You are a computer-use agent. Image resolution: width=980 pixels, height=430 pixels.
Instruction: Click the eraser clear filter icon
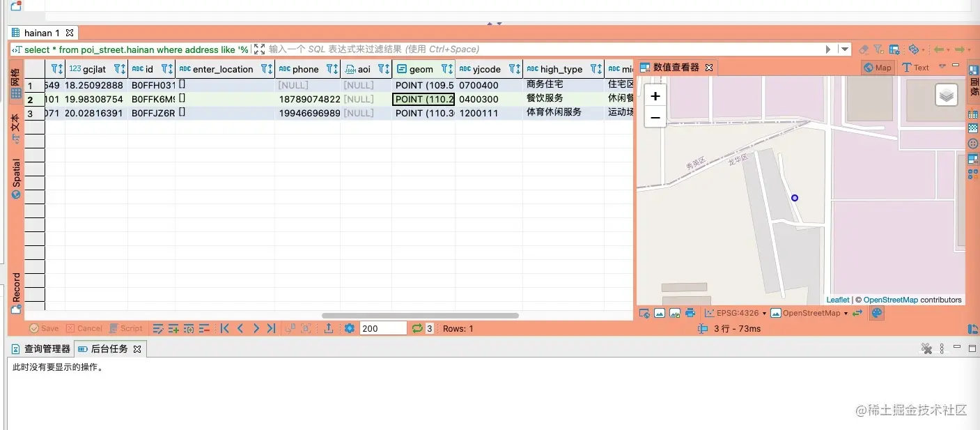864,49
